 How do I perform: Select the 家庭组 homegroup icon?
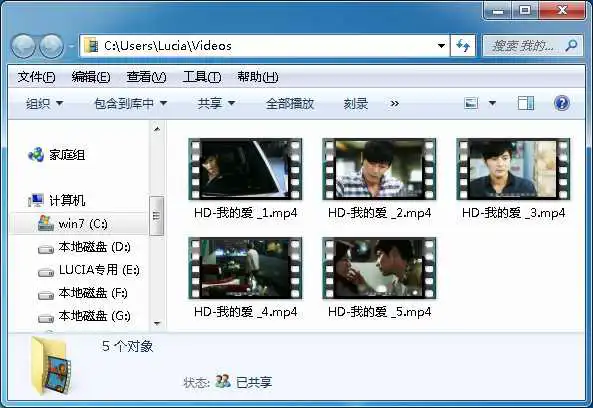[36, 155]
